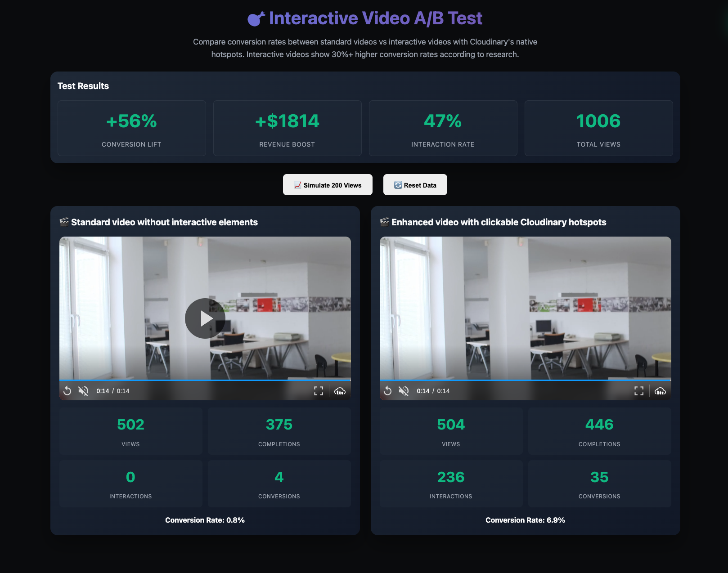The image size is (728, 573).
Task: Click the clapperboard icon beside Enhanced video heading
Action: (384, 222)
